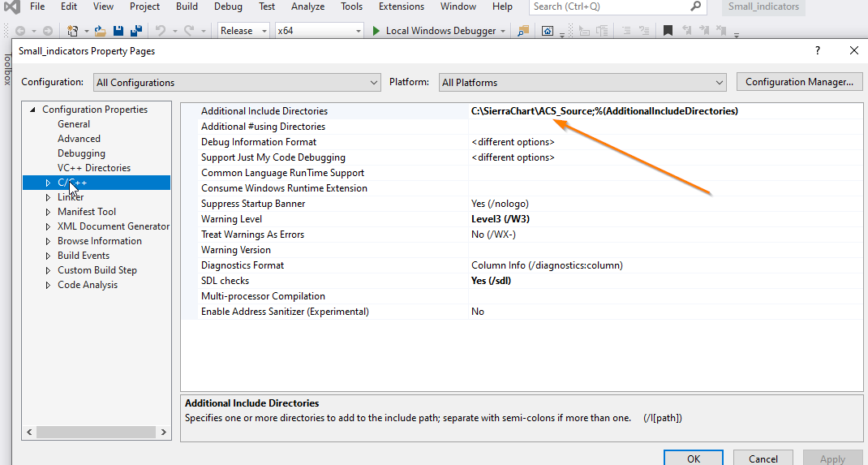Image resolution: width=868 pixels, height=465 pixels.
Task: Click the tree scrollbar right arrow
Action: click(x=163, y=432)
